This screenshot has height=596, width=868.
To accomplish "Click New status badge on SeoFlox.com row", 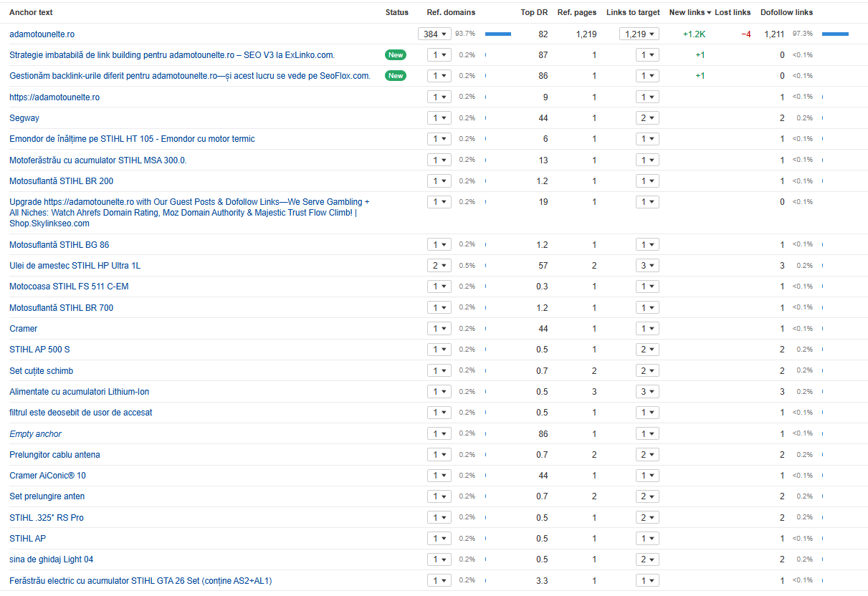I will click(x=395, y=76).
